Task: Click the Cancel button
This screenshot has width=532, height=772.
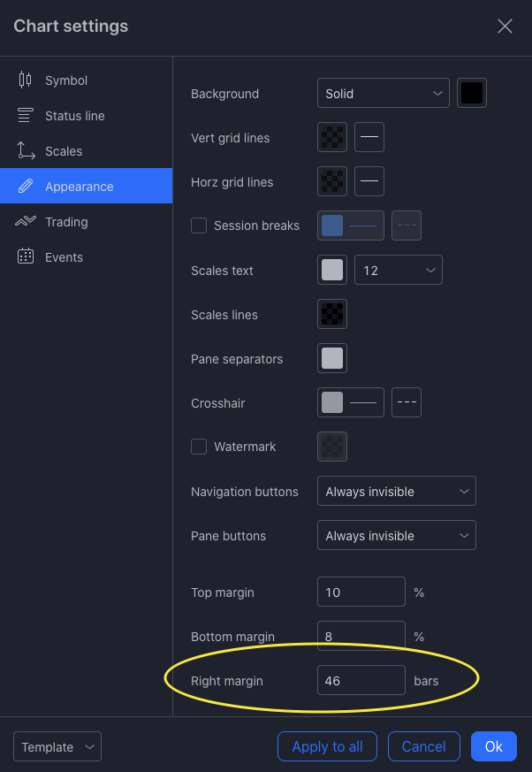Action: coord(423,746)
